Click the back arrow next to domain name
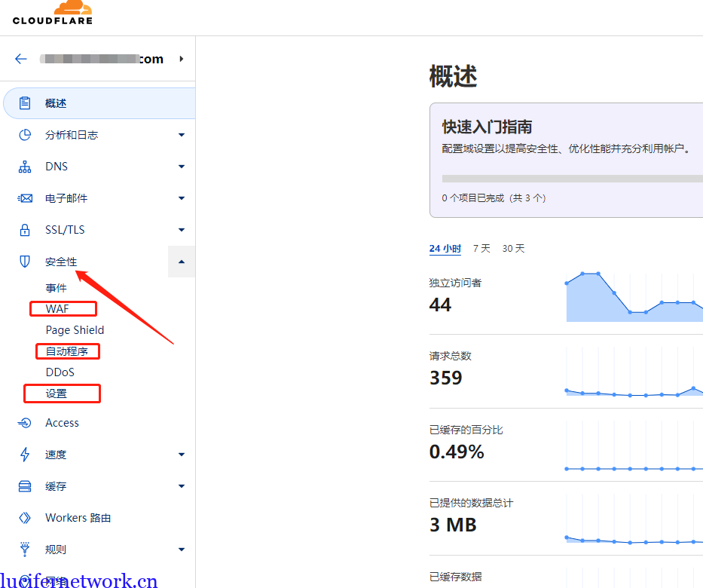Viewport: 703px width, 588px height. tap(20, 58)
